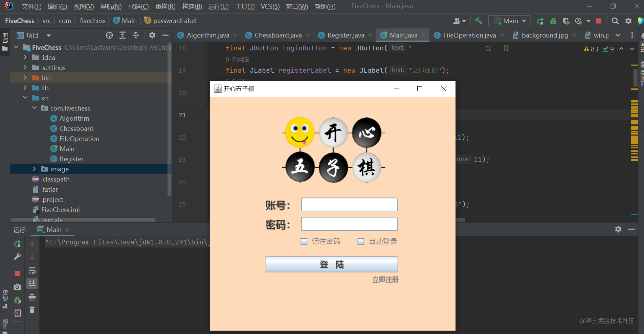Switch to background.jpg tab

click(545, 35)
